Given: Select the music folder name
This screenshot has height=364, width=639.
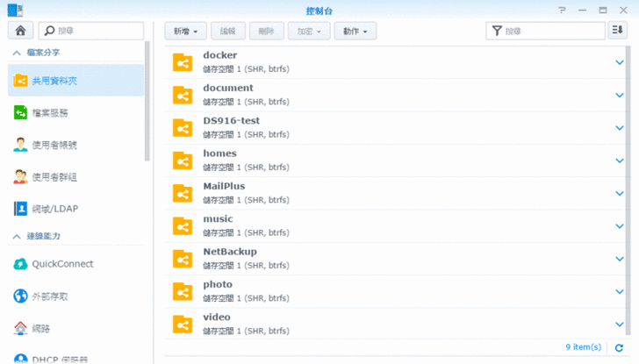Looking at the screenshot, I should tap(218, 219).
